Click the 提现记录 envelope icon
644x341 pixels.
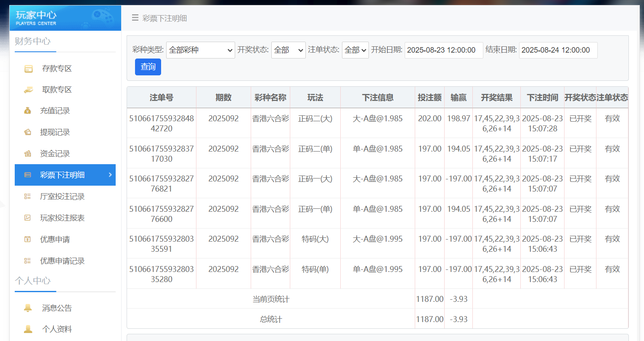tap(28, 132)
